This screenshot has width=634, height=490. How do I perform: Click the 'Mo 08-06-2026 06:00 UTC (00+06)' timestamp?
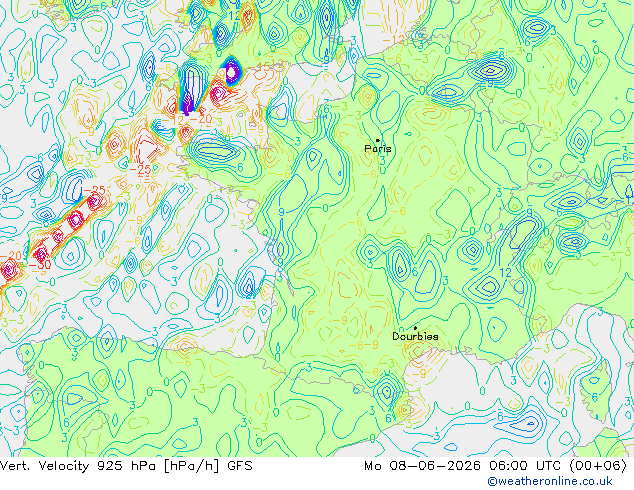pyautogui.click(x=495, y=466)
